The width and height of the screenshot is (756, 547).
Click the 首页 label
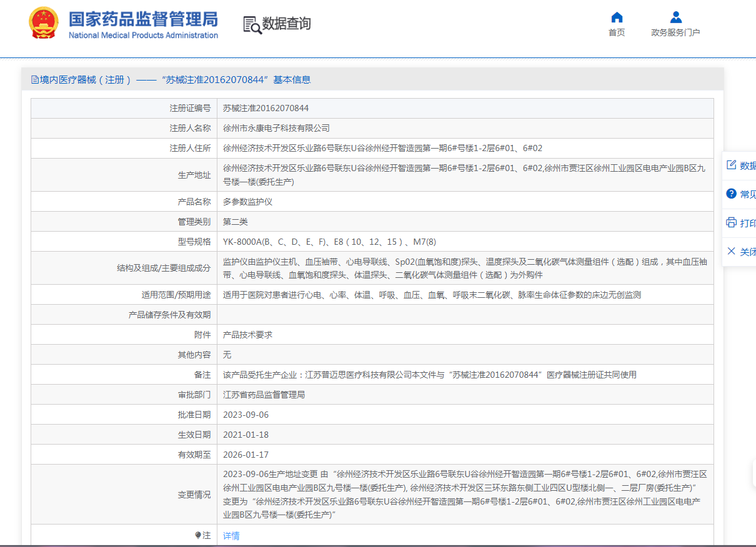[617, 32]
